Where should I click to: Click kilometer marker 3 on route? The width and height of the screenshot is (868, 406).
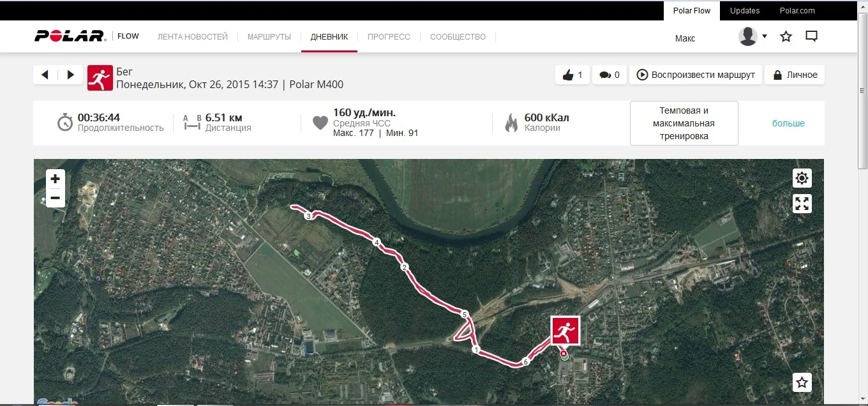click(x=308, y=216)
